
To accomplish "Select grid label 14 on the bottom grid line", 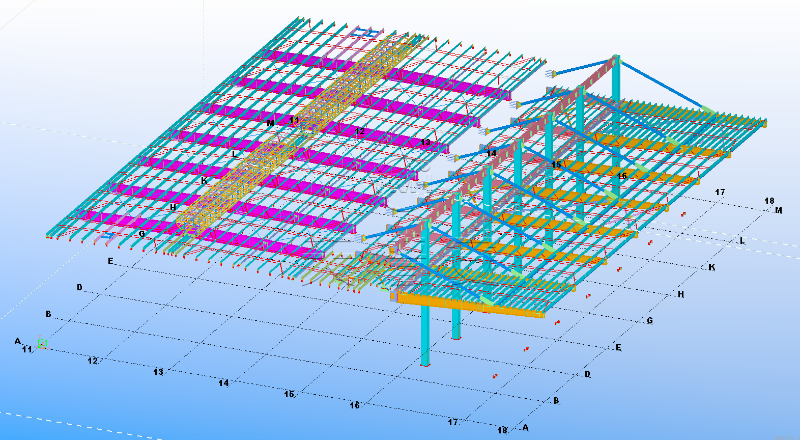I will 223,383.
